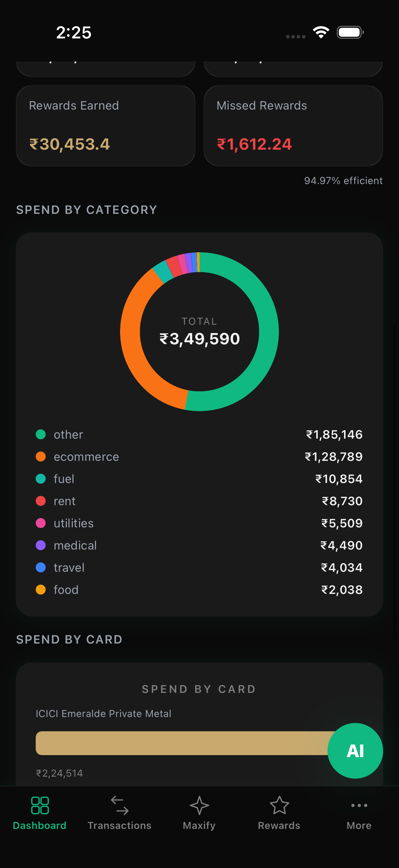Expand the ICICI Emeralde Private Metal card
399x868 pixels.
pyautogui.click(x=103, y=713)
